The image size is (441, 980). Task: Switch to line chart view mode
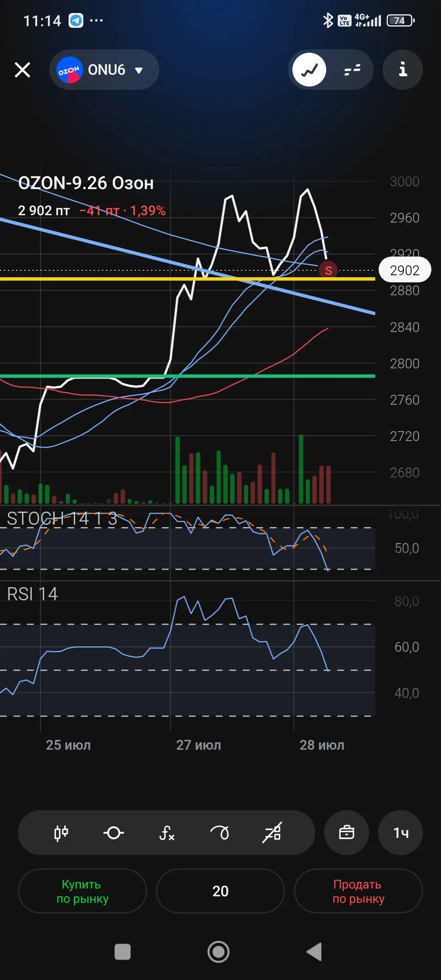click(x=310, y=70)
